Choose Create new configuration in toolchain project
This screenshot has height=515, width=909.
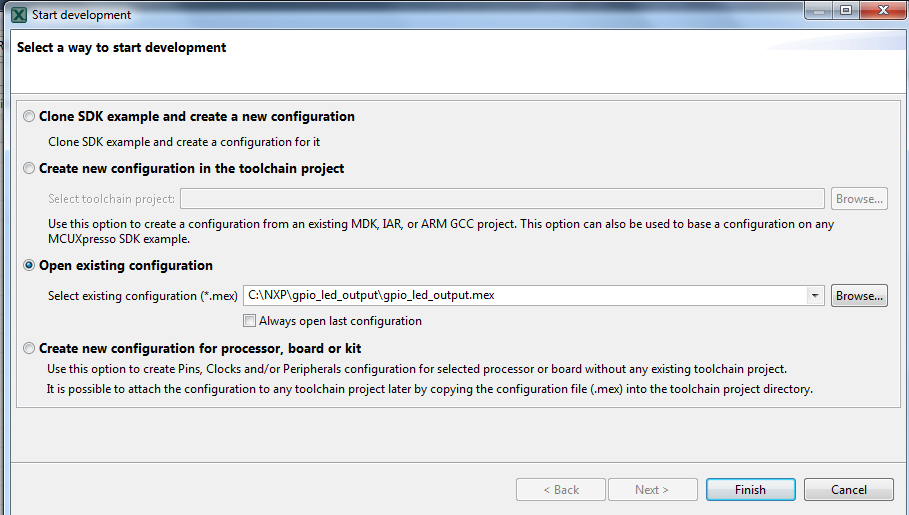click(x=29, y=169)
